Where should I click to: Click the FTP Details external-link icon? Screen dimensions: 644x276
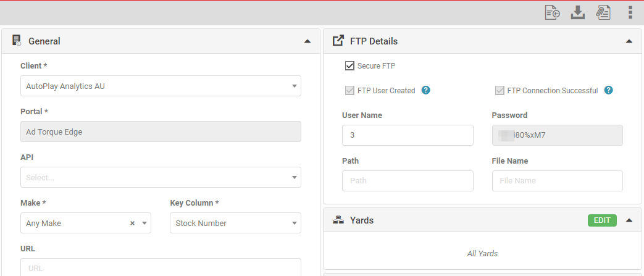tap(338, 41)
